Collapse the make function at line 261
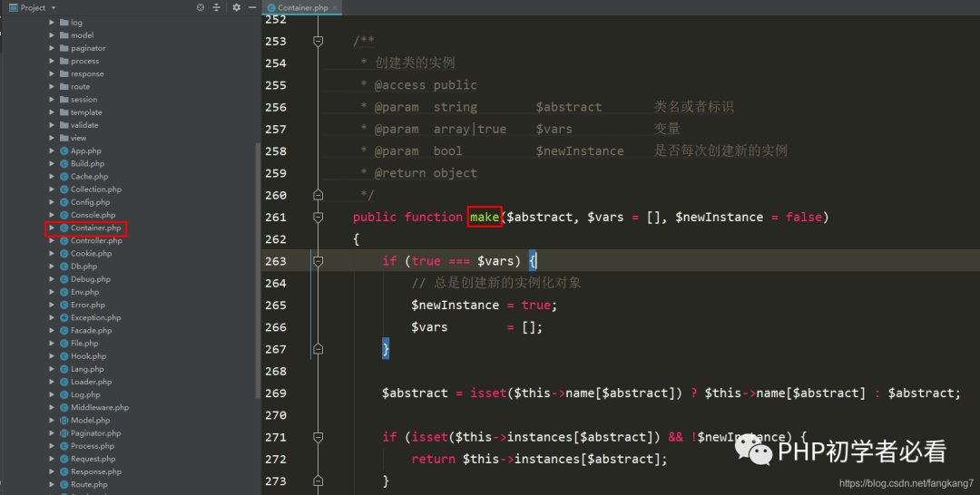Screen dimensions: 980x495 [318, 218]
